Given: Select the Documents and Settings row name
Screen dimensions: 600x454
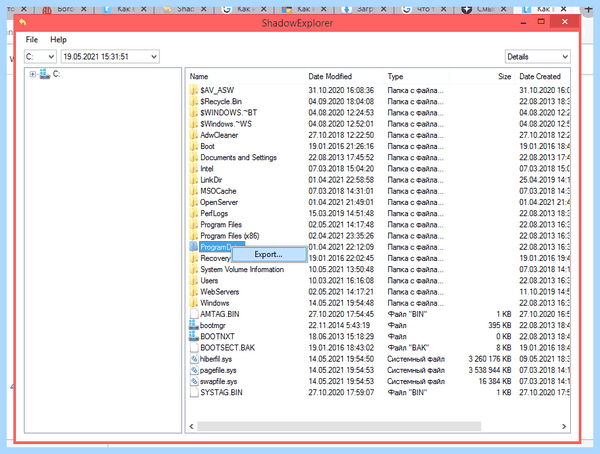Looking at the screenshot, I should 238,158.
